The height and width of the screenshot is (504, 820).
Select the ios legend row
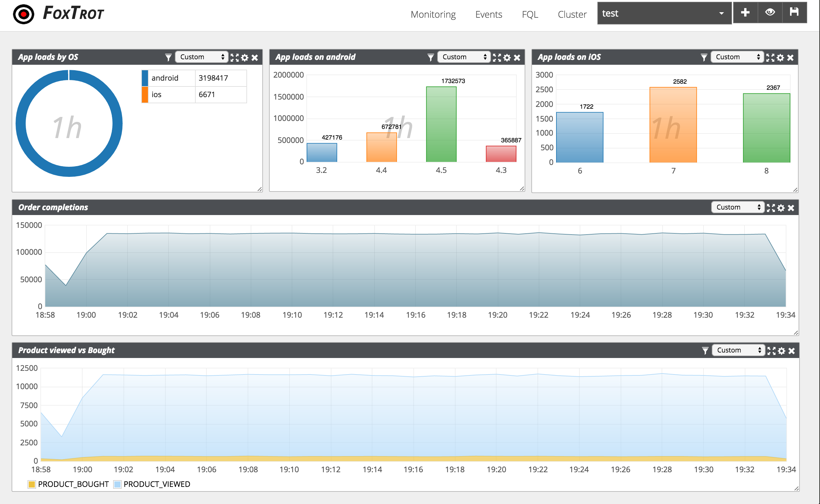coord(194,95)
